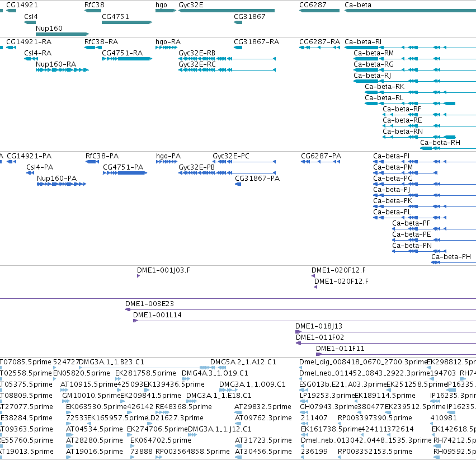476x460 pixels.
Task: Click the hgo gene label
Action: click(x=161, y=5)
